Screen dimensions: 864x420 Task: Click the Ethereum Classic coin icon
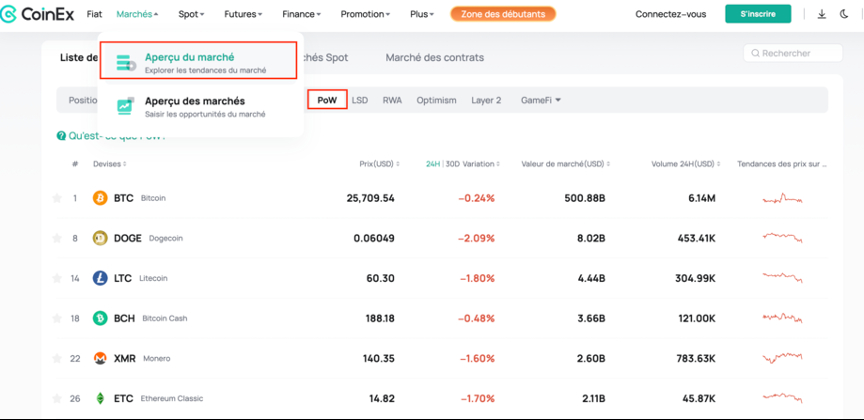point(100,398)
